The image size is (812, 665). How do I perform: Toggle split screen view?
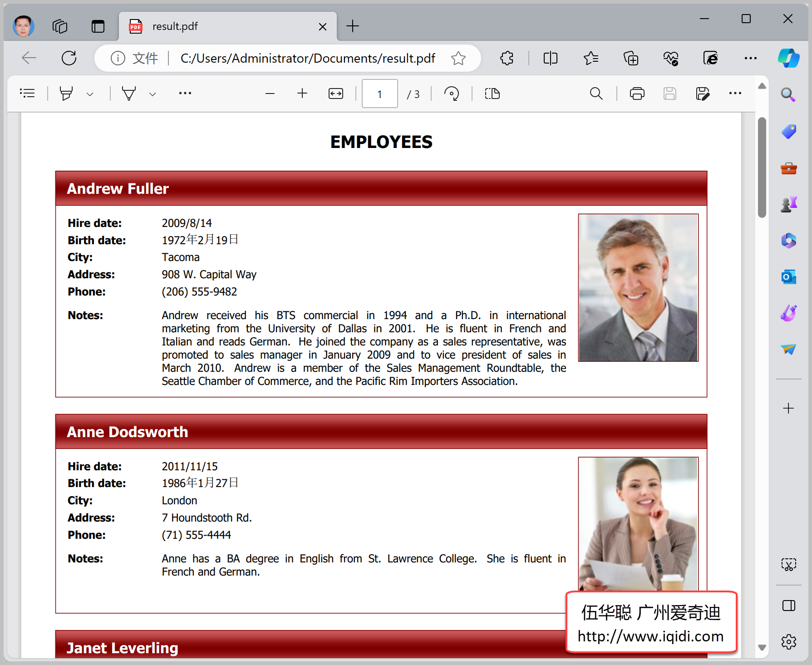point(551,58)
